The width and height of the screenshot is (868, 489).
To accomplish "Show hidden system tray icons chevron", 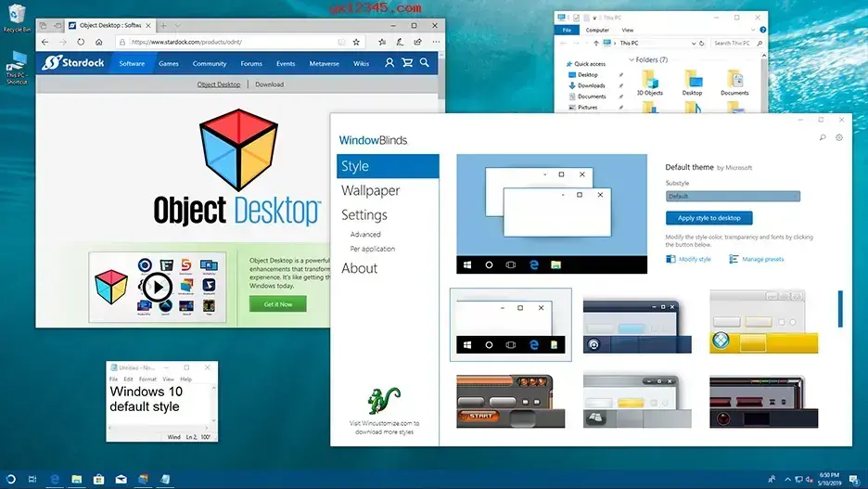I will [787, 479].
